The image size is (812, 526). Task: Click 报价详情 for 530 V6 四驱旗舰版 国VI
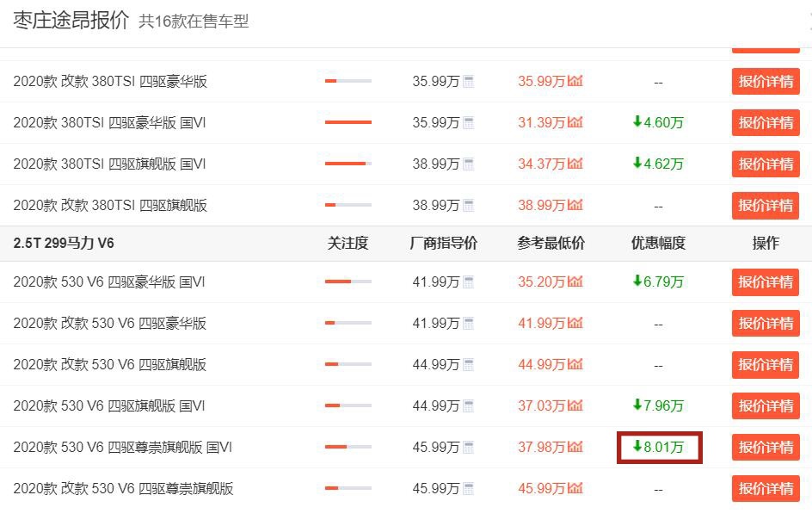pos(766,405)
